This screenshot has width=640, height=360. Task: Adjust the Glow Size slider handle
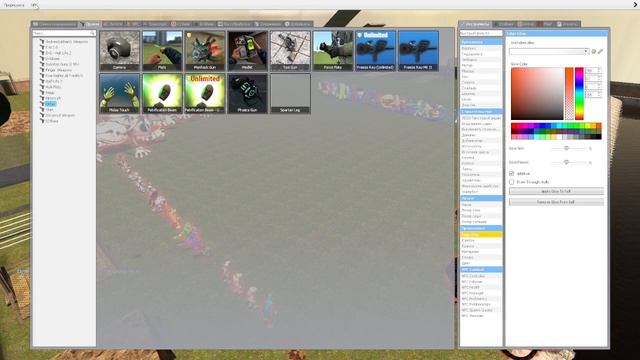click(x=566, y=149)
